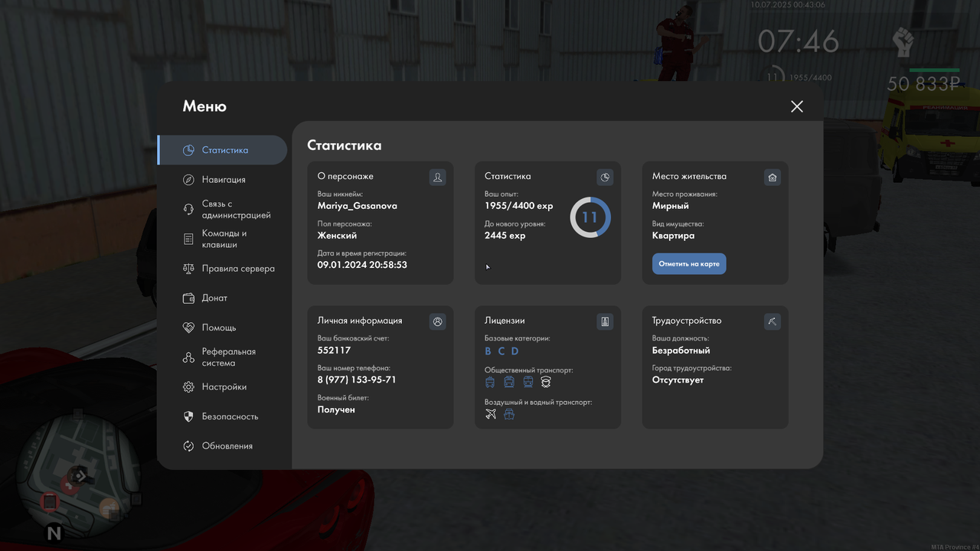
Task: Click the category B license letter
Action: [488, 351]
